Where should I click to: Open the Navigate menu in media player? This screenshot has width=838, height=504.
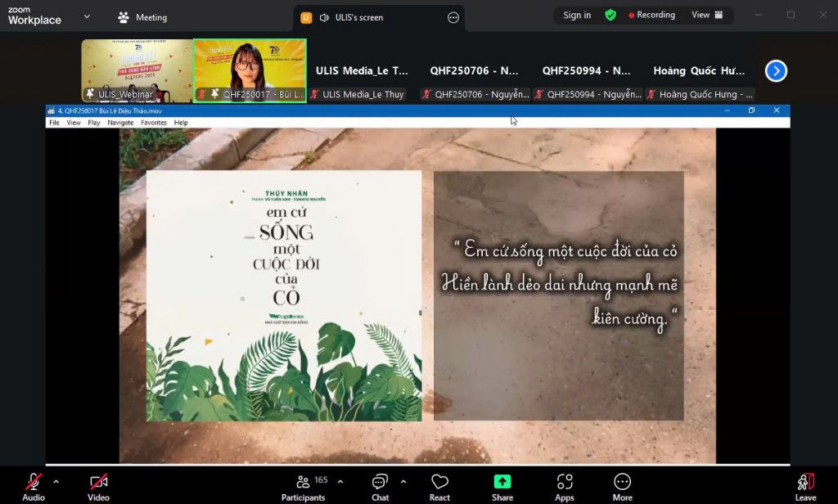click(x=120, y=123)
